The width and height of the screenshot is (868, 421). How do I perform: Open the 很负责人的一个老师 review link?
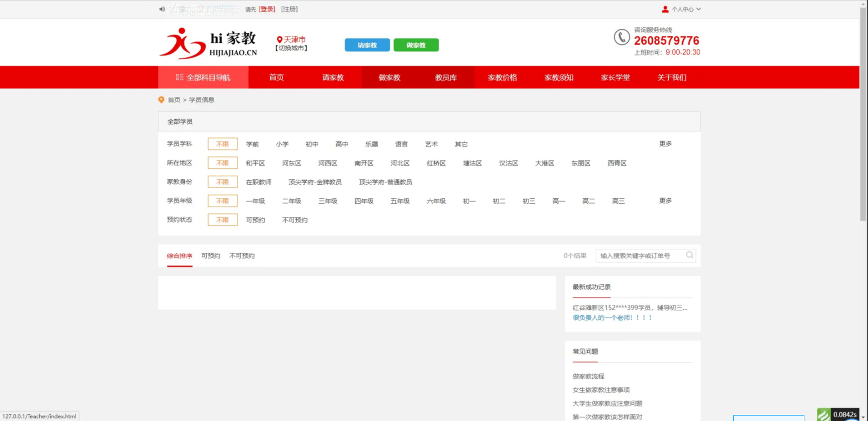(x=612, y=318)
